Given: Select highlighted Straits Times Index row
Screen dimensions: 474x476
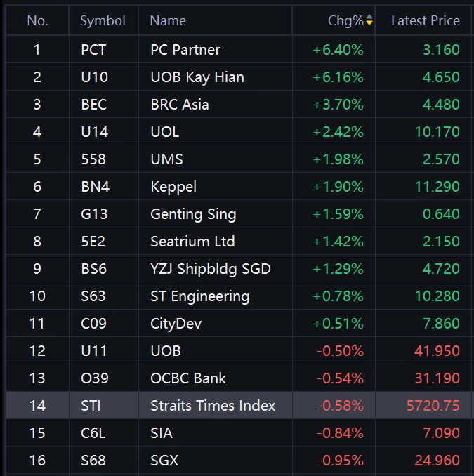Looking at the screenshot, I should click(239, 406).
